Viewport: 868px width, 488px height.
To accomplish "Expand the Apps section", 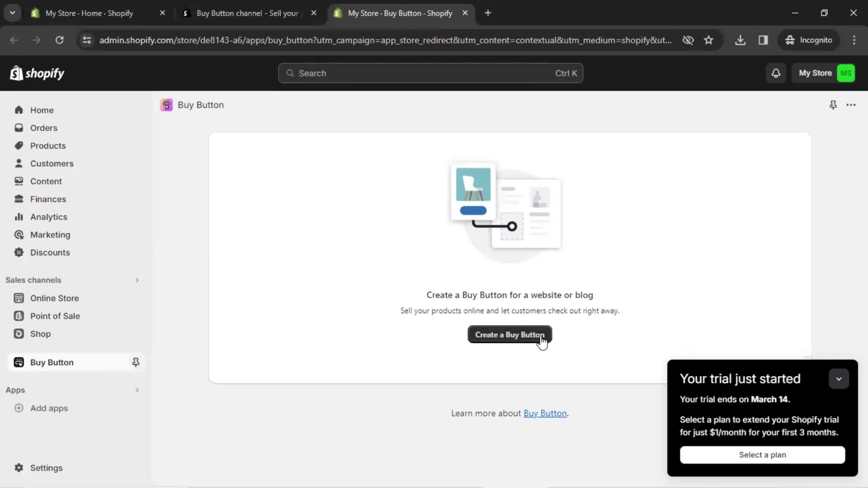I will [137, 389].
